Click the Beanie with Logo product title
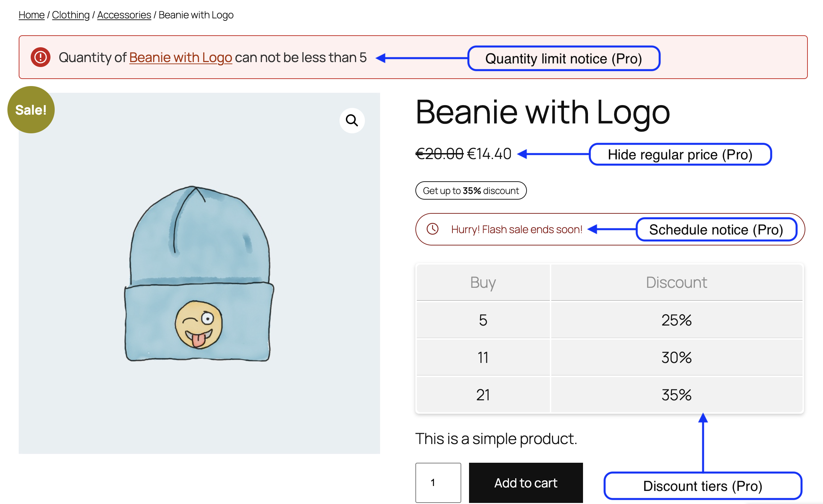The width and height of the screenshot is (823, 504). pos(542,112)
